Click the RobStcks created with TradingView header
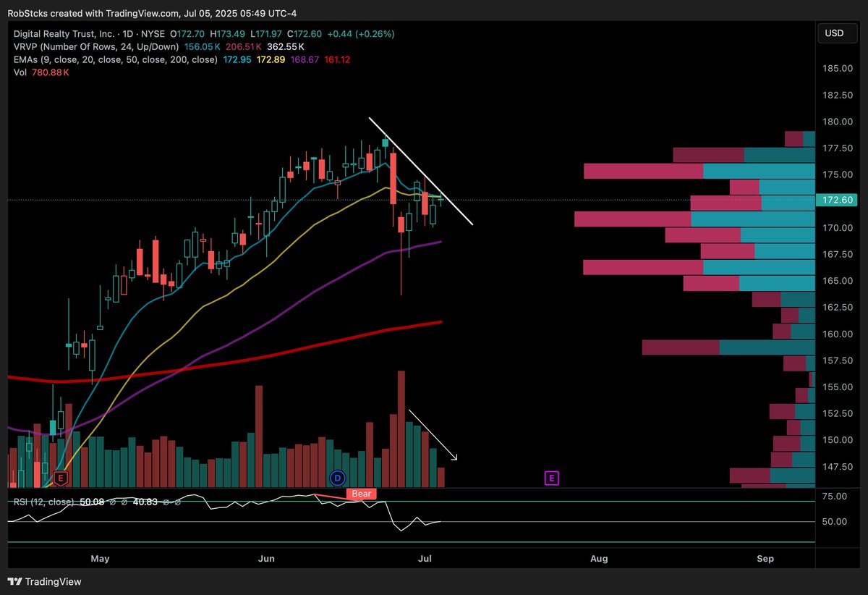This screenshot has height=595, width=868. click(x=152, y=13)
